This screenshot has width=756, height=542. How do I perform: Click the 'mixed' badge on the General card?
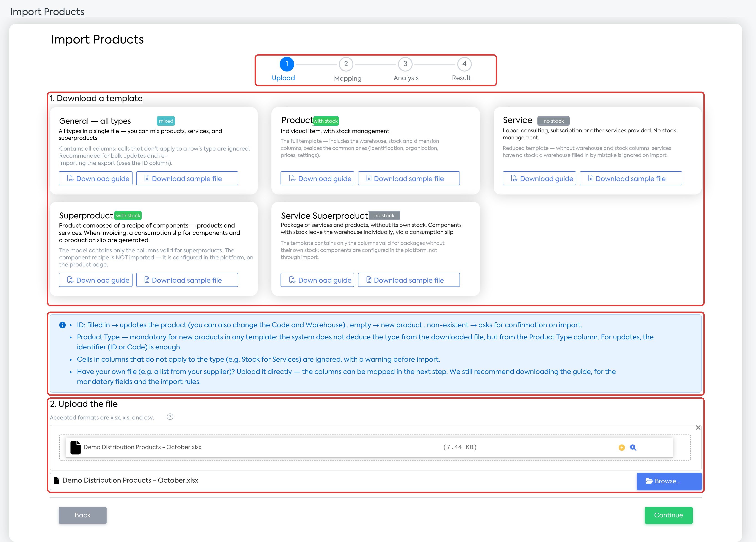[x=166, y=121]
